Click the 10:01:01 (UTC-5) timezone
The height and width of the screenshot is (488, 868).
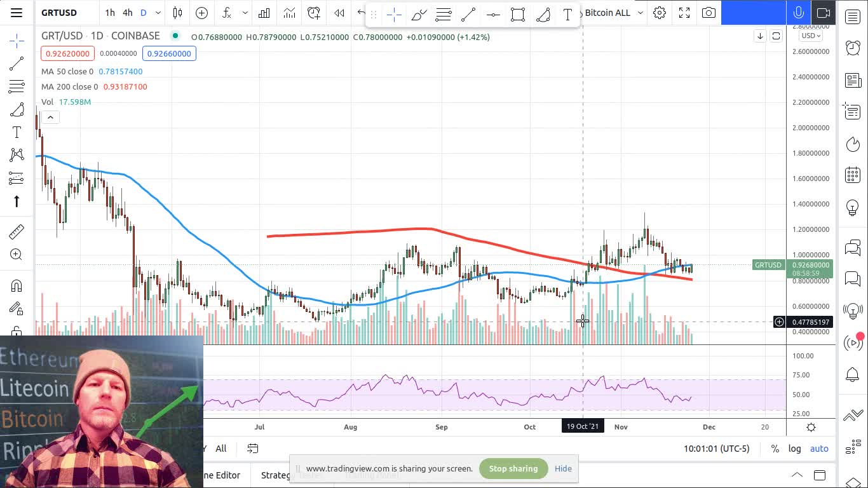717,449
